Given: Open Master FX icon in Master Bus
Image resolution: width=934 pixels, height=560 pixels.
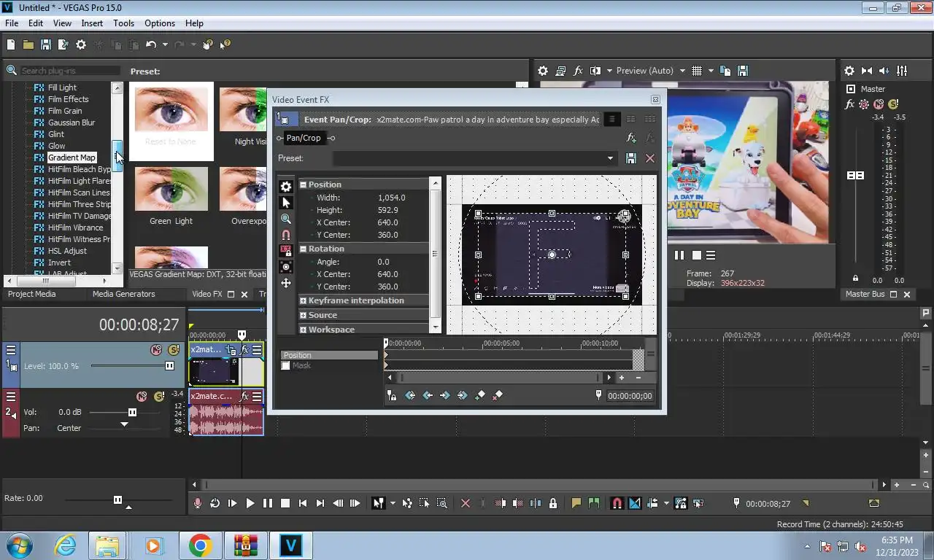Looking at the screenshot, I should 849,104.
